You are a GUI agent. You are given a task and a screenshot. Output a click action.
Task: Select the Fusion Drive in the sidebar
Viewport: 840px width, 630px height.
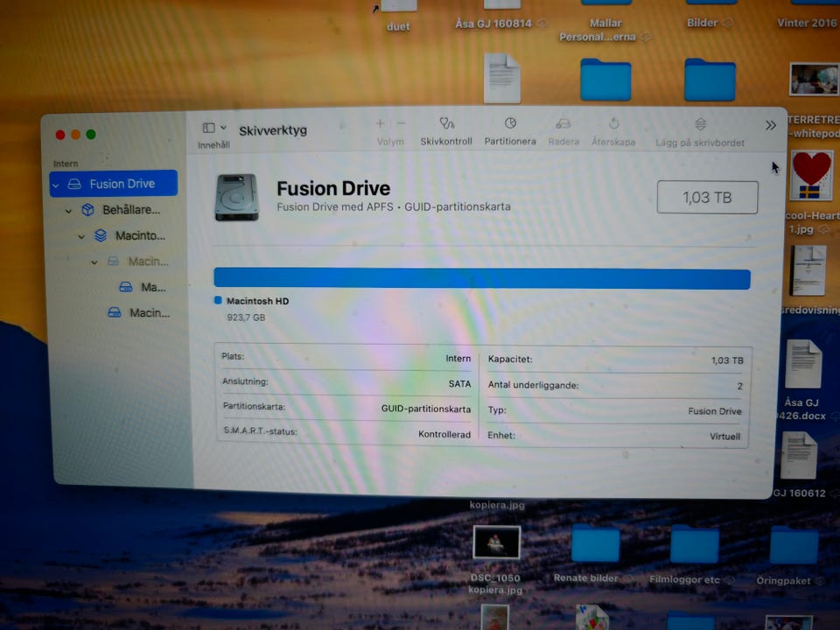tap(121, 184)
